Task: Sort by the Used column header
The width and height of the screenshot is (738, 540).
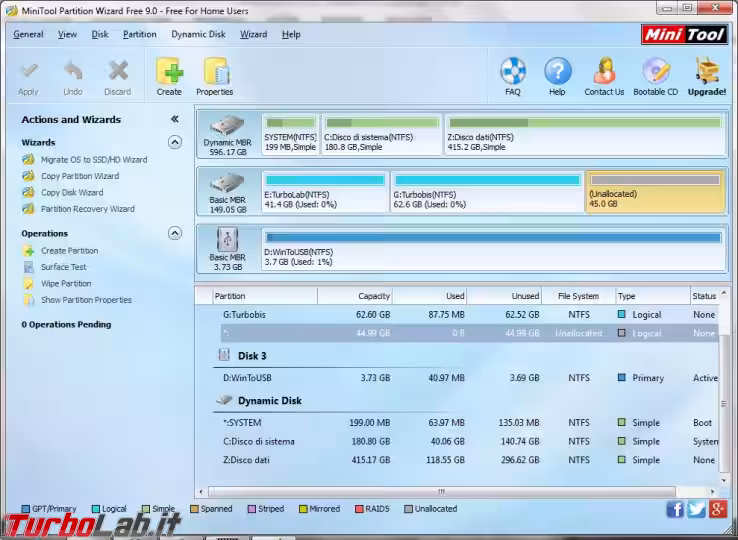Action: 430,296
